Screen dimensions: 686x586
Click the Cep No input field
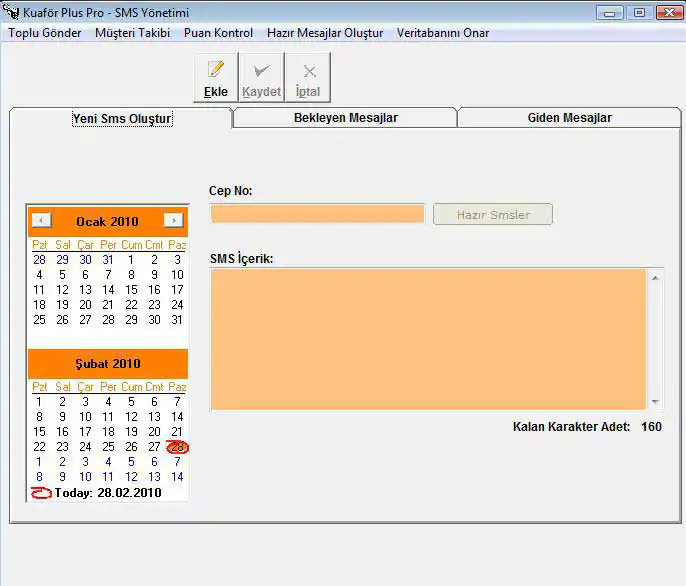pos(317,214)
